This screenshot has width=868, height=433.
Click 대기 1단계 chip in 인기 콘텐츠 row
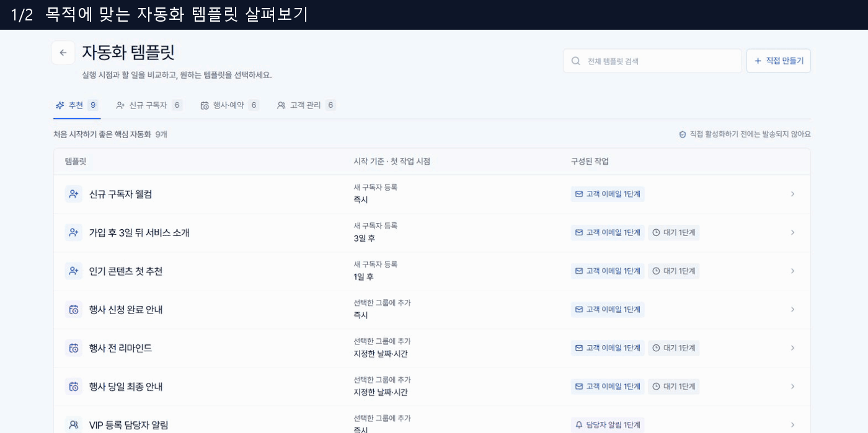point(674,271)
